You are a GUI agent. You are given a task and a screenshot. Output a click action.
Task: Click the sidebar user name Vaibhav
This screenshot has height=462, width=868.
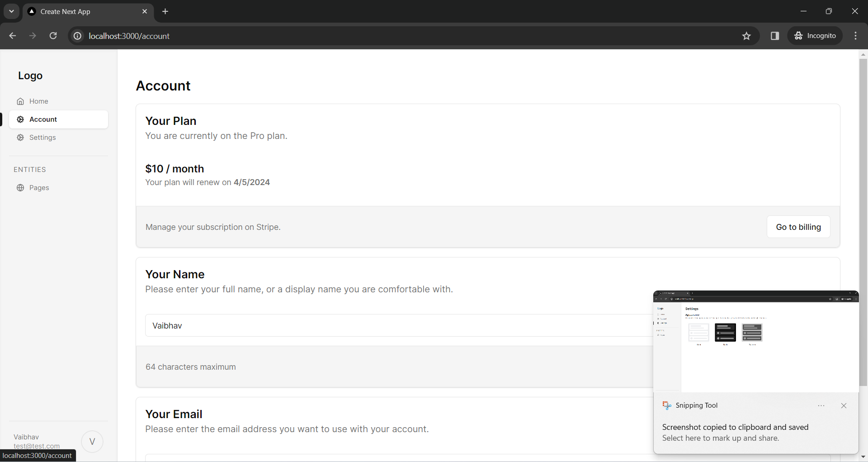click(26, 437)
